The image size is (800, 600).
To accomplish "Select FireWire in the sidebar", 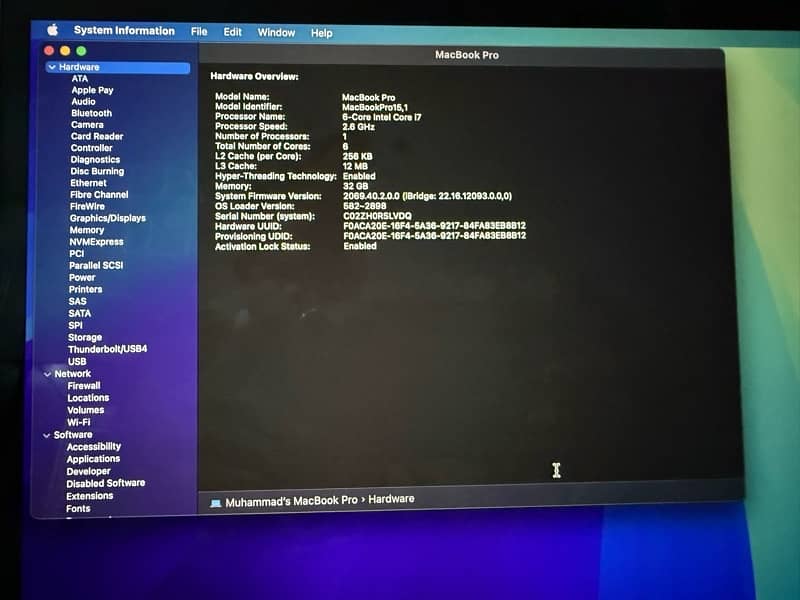I will [87, 207].
